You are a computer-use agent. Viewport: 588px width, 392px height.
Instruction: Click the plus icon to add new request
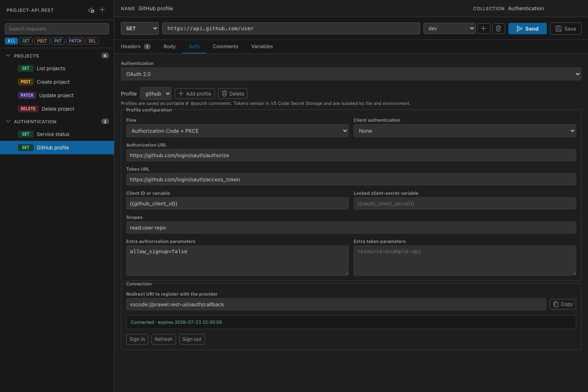coord(102,10)
